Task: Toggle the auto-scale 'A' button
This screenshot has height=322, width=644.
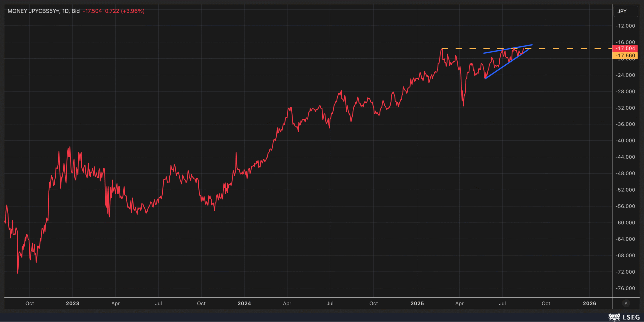Action: pyautogui.click(x=626, y=303)
